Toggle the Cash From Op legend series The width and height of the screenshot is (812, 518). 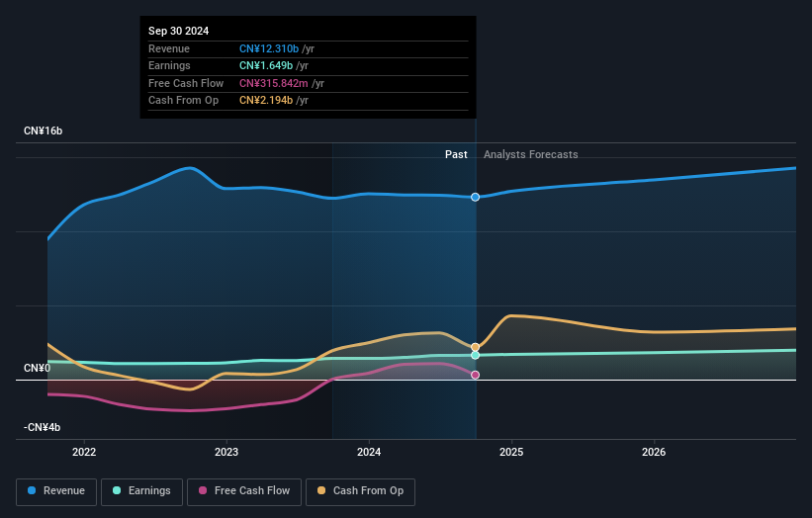360,491
